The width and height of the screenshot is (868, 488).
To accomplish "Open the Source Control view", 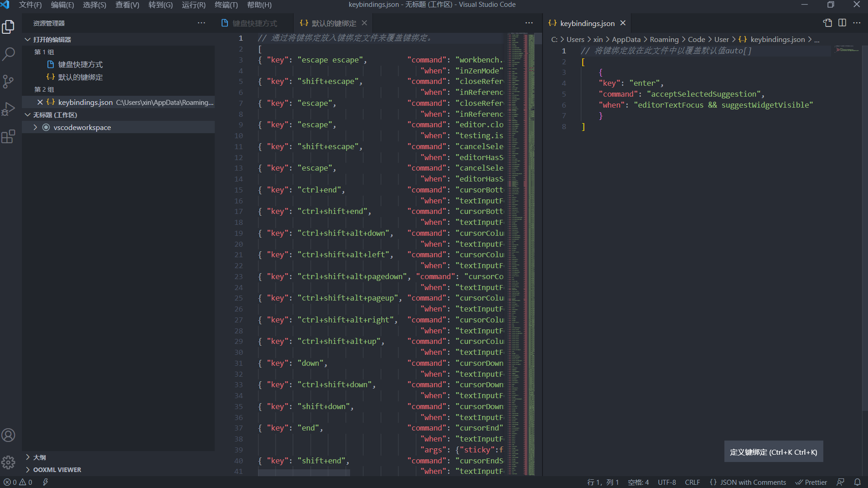I will 9,82.
